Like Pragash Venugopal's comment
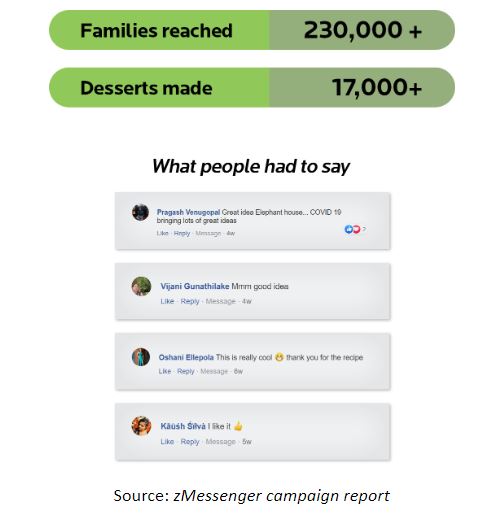This screenshot has height=532, width=499. point(162,233)
